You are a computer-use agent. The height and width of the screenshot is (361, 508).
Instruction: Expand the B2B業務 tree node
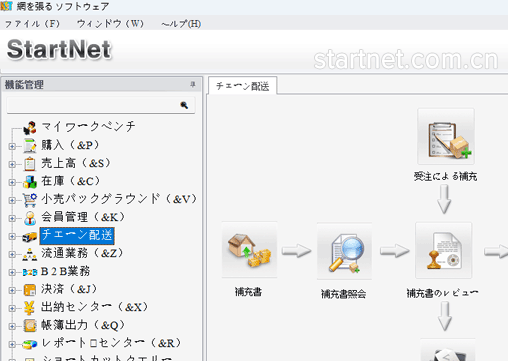pyautogui.click(x=12, y=272)
